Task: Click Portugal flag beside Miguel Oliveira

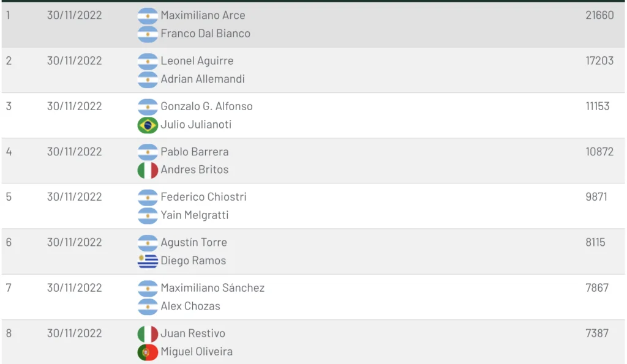Action: coord(148,352)
